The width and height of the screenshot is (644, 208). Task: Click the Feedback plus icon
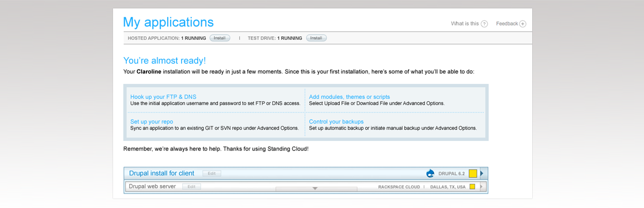(x=523, y=24)
